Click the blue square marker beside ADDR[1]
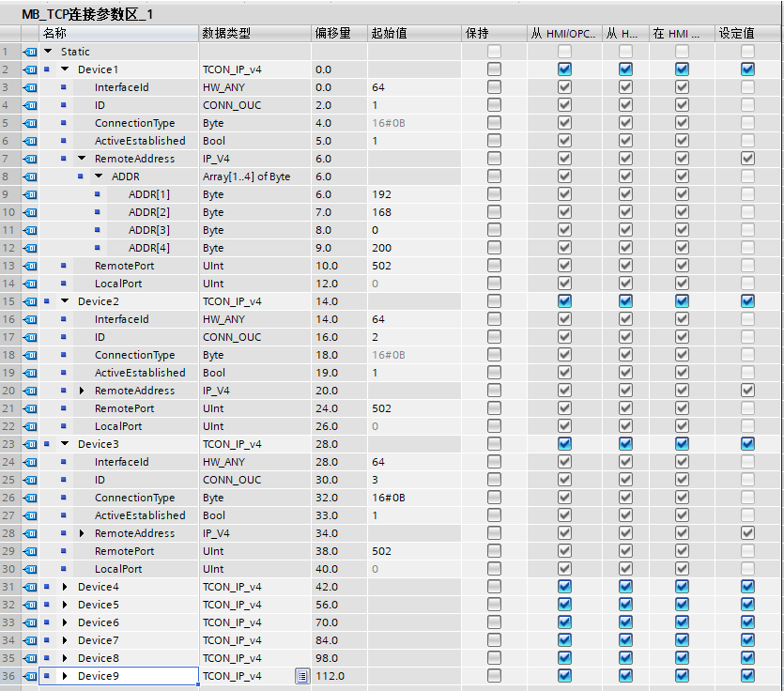 tap(97, 194)
